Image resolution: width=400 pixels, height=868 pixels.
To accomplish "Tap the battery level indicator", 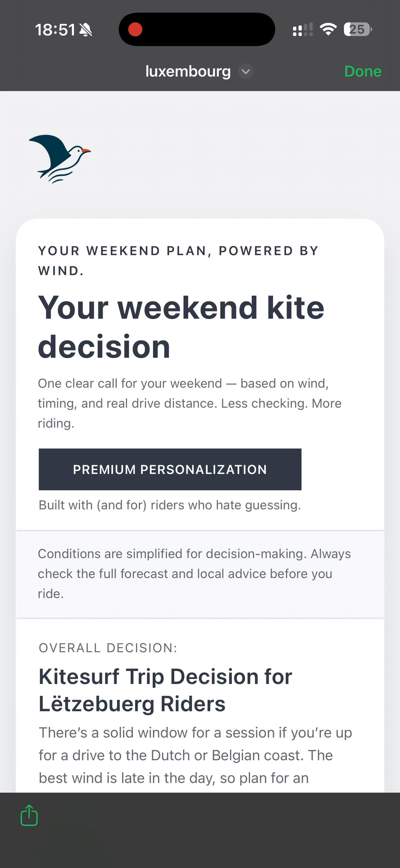I will pos(358,29).
